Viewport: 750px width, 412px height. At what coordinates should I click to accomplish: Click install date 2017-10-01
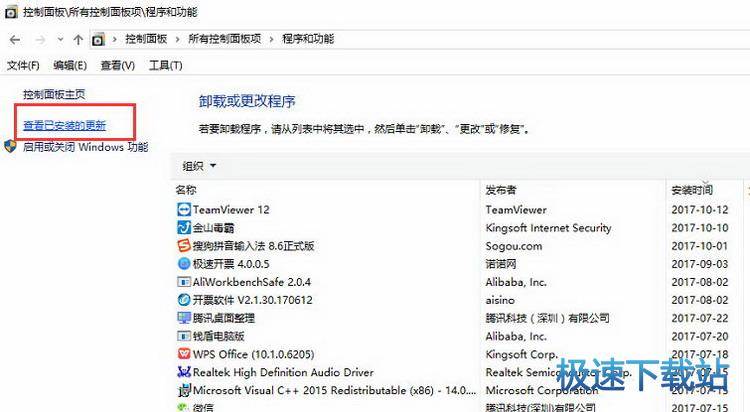tap(700, 246)
